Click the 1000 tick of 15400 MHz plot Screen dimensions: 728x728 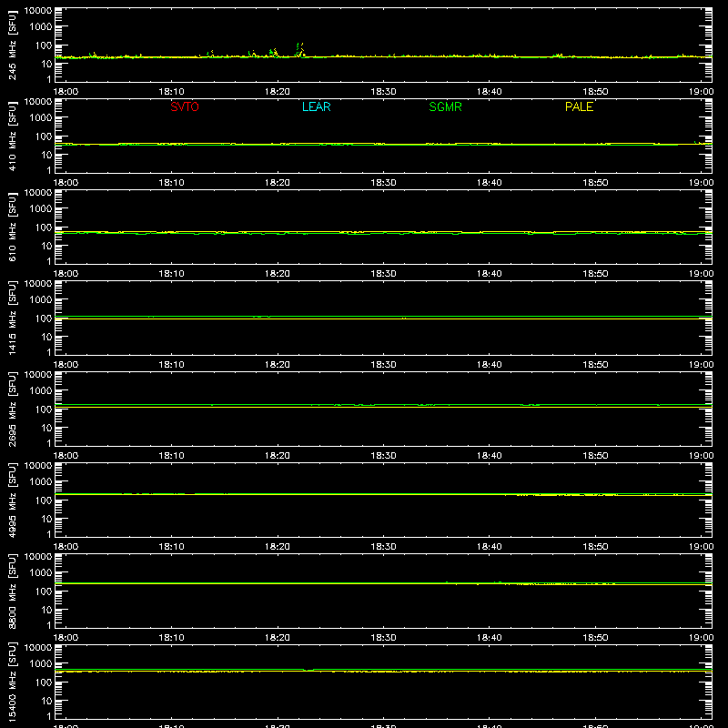point(41,664)
